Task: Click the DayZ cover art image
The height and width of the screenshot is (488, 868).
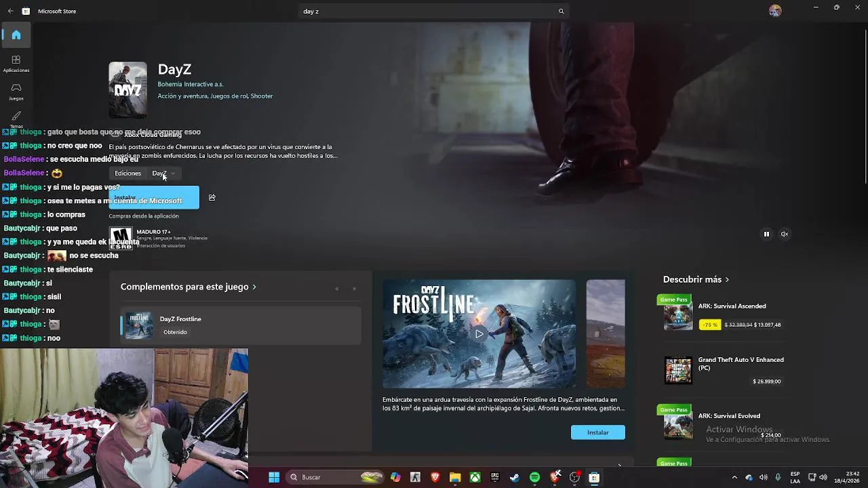Action: [127, 90]
